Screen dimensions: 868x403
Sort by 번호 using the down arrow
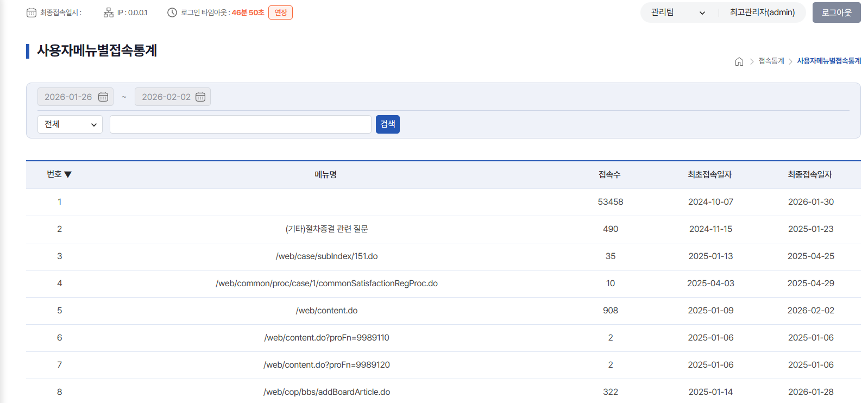(x=68, y=174)
